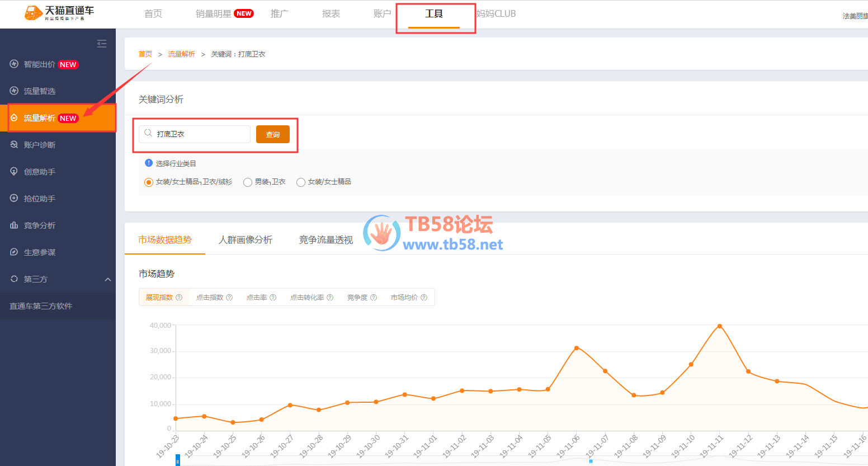868x466 pixels.
Task: Choose the 女装/女士精品 radio option
Action: [x=301, y=182]
